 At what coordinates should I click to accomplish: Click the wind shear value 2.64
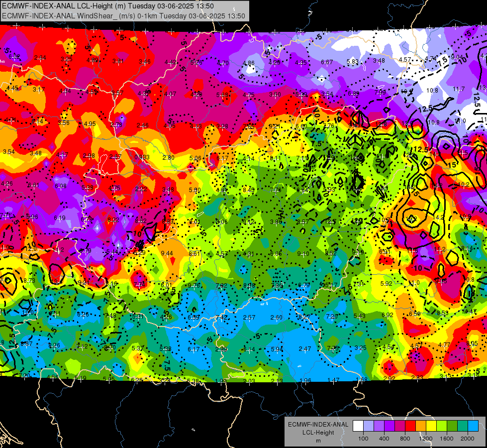(x=40, y=58)
